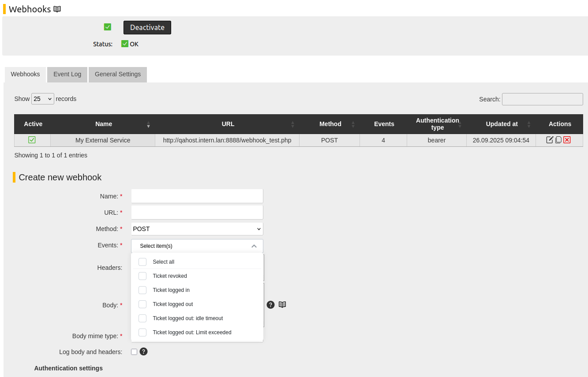588x377 pixels.
Task: Open the Webhooks documentation book icon
Action: coord(57,9)
